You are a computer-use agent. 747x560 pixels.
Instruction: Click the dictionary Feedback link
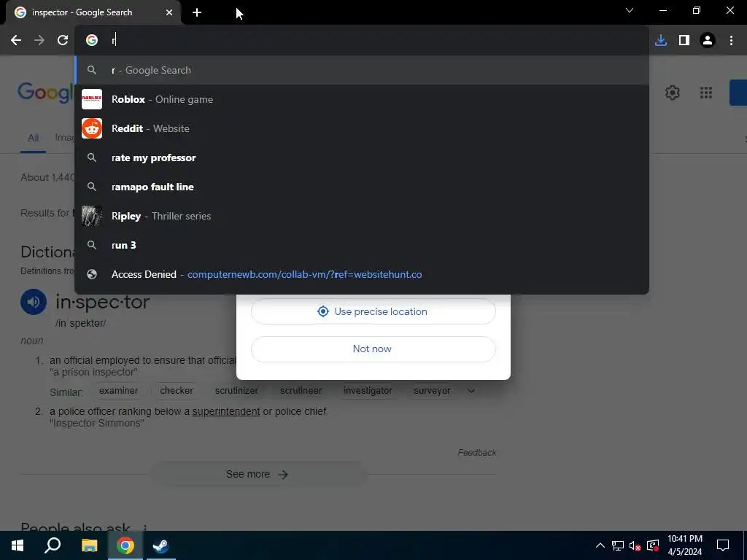[477, 452]
